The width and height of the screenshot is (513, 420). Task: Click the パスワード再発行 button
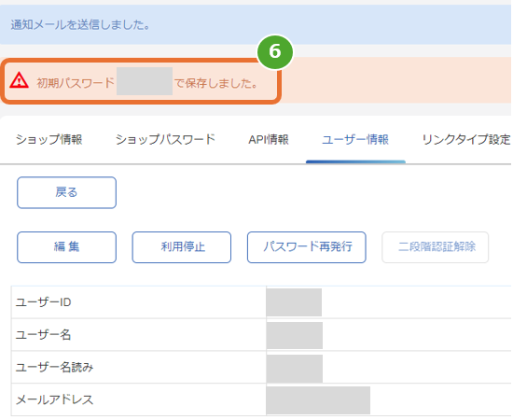(307, 247)
